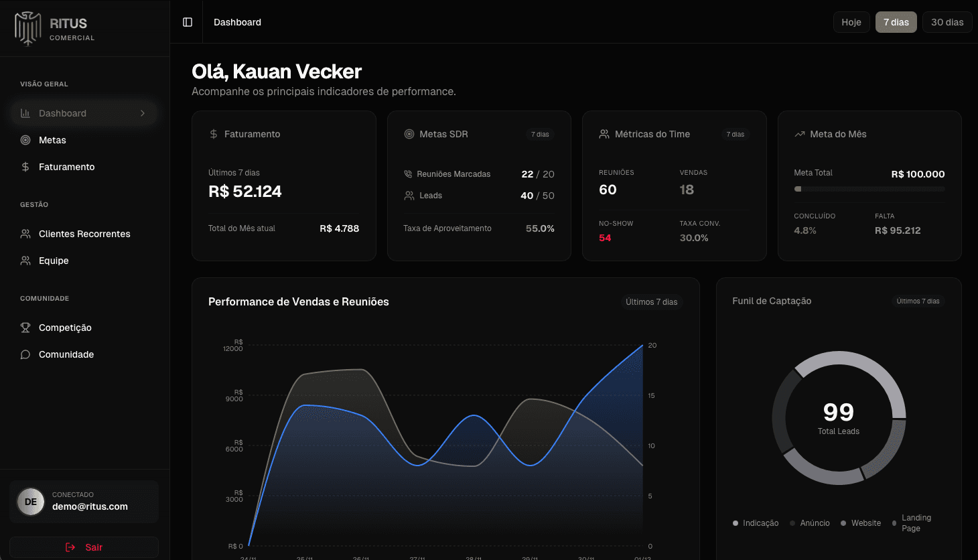Image resolution: width=978 pixels, height=560 pixels.
Task: Click the Sair logout button
Action: click(x=84, y=547)
